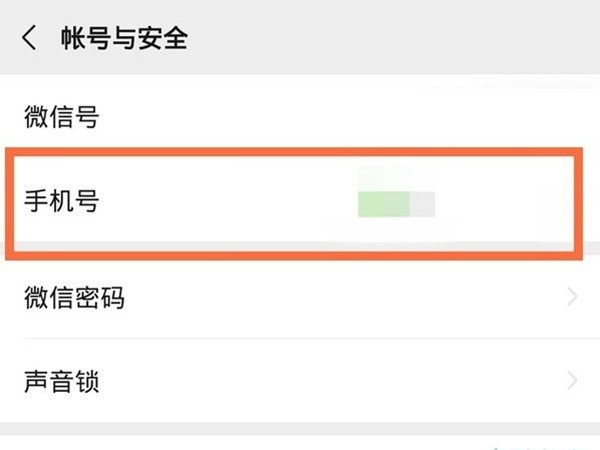
Task: Expand the 微信密码 chevron arrow
Action: click(x=573, y=297)
